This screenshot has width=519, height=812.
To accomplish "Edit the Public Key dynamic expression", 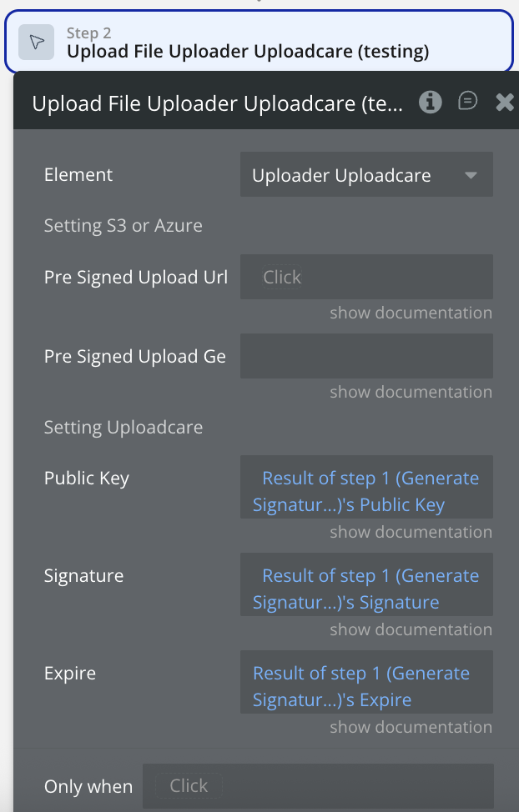I will coord(365,491).
